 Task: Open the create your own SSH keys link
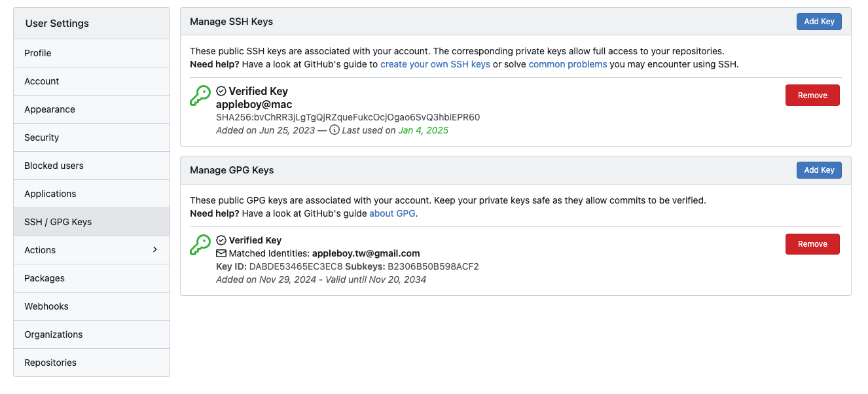435,64
